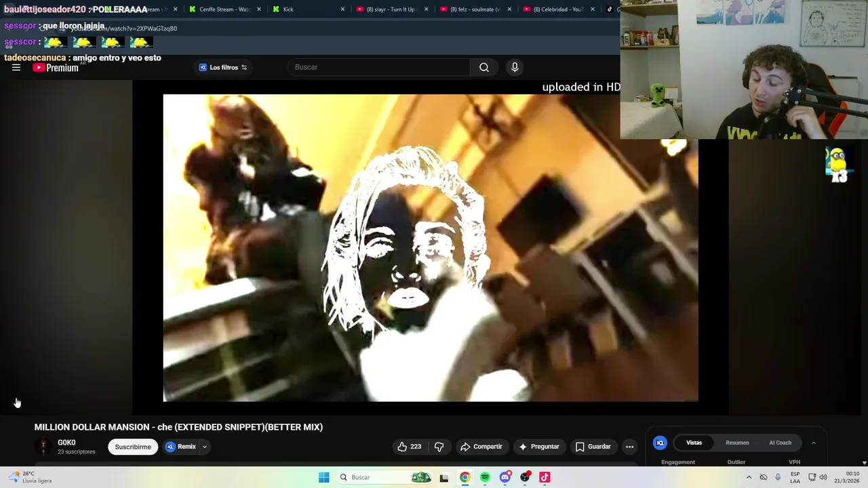The image size is (868, 488).
Task: Click the vidIQ round logo icon
Action: pyautogui.click(x=660, y=443)
